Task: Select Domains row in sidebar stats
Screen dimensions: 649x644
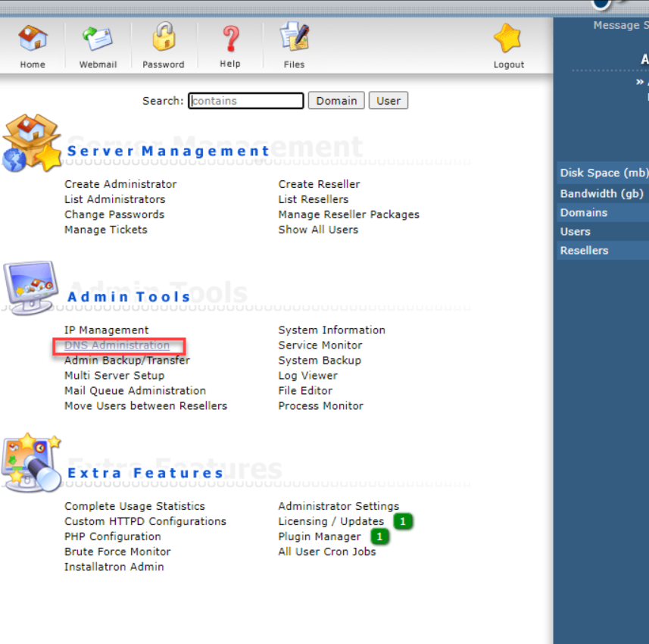Action: [x=603, y=212]
